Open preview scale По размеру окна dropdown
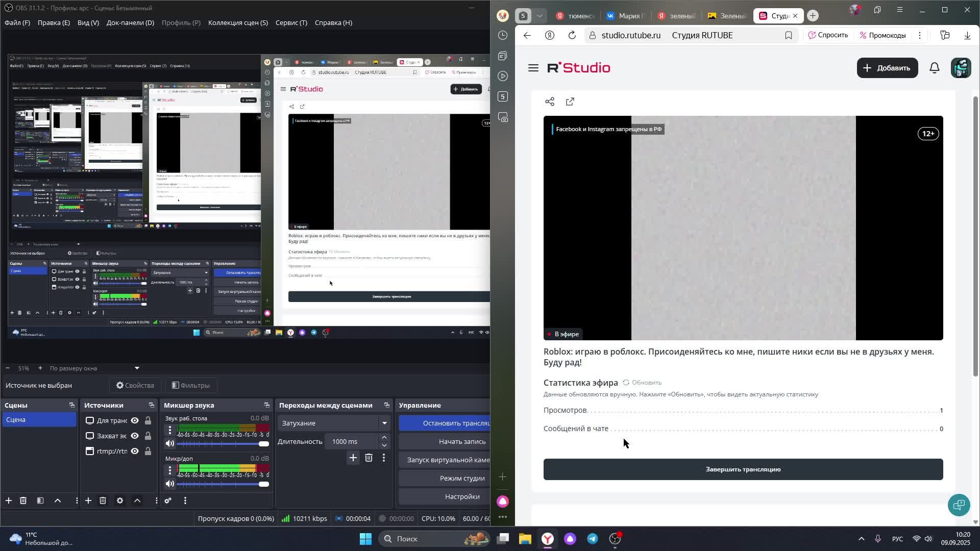 [136, 368]
